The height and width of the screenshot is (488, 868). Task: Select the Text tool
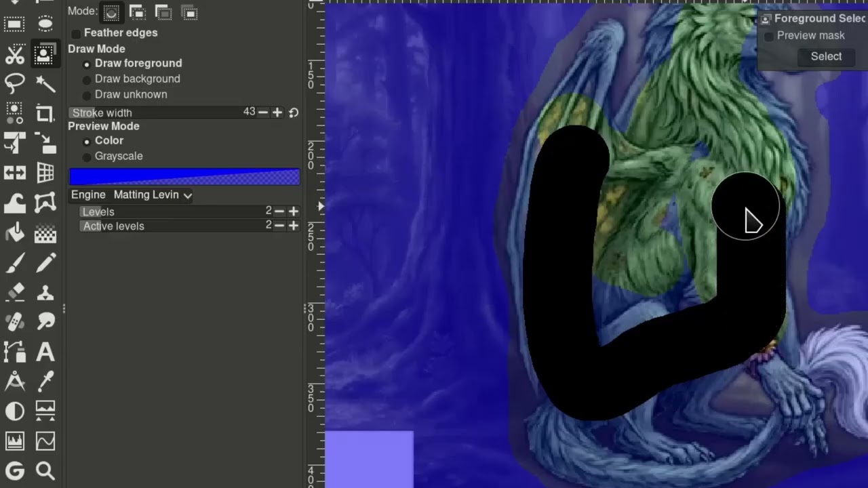click(45, 352)
